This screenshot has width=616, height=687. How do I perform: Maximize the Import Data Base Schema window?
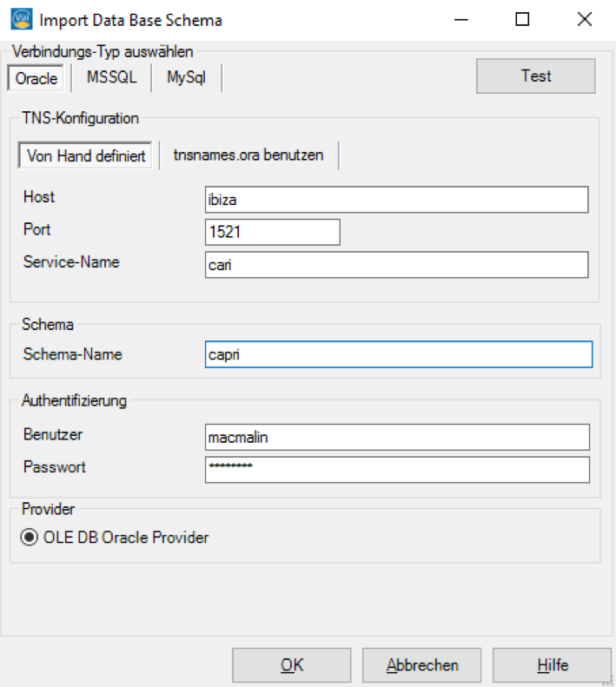[x=522, y=20]
